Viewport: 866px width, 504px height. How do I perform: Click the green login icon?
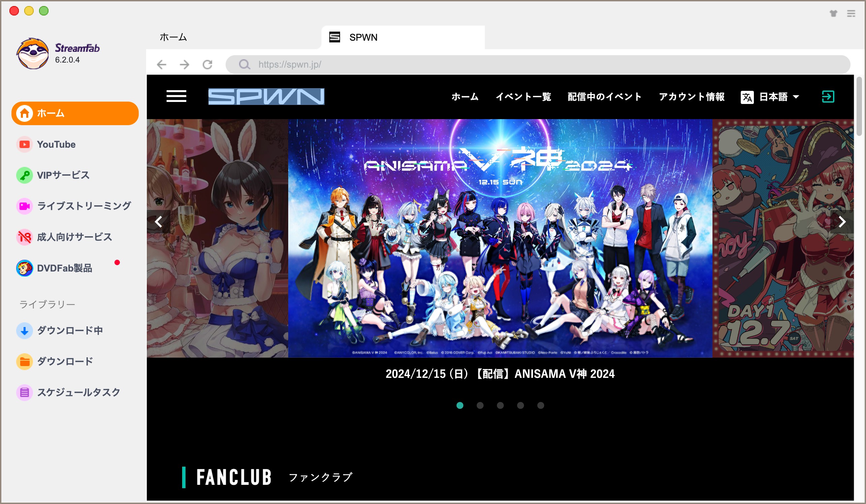click(x=828, y=97)
